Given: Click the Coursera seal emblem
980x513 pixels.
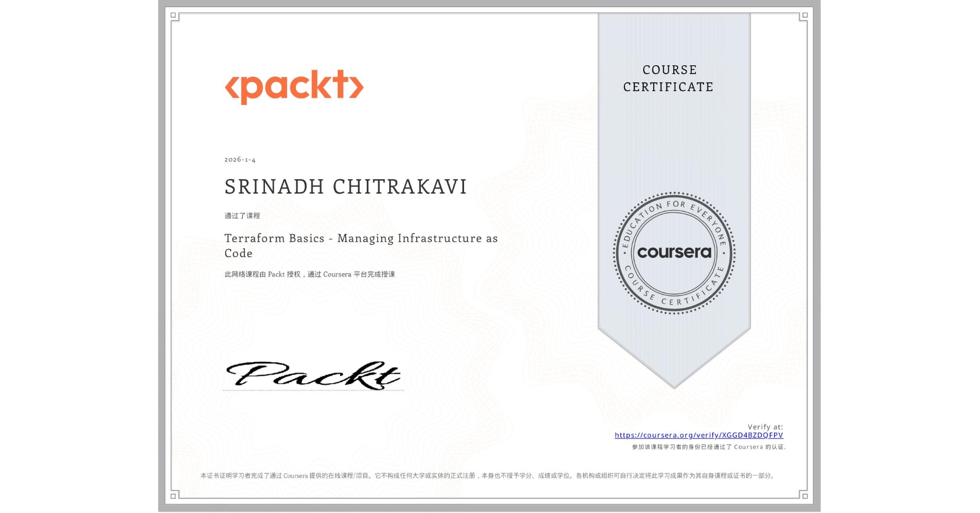Looking at the screenshot, I should coord(674,253).
